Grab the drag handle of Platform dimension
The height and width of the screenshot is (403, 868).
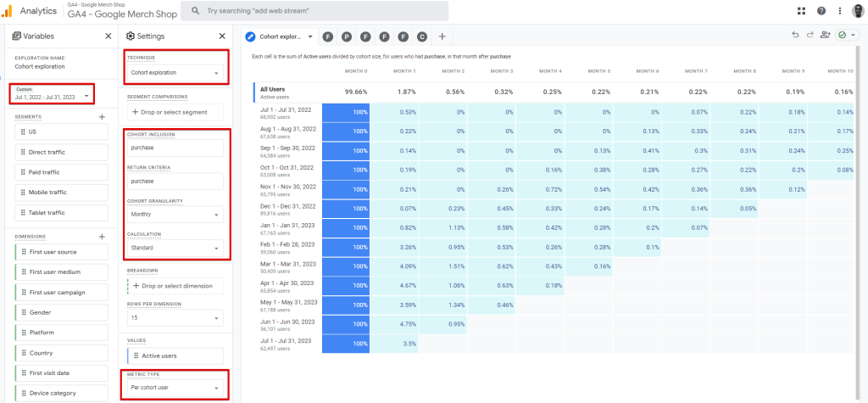24,333
